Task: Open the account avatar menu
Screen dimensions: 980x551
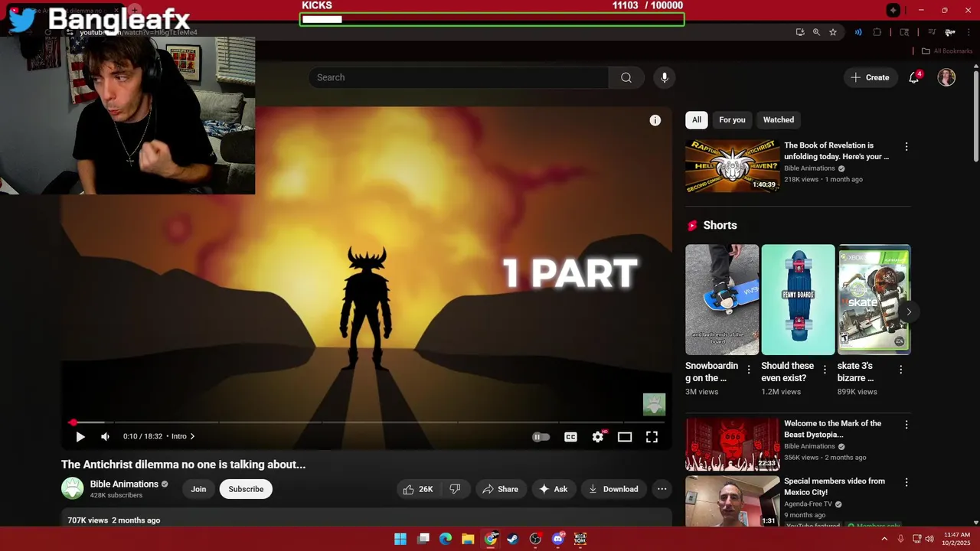Action: 946,77
